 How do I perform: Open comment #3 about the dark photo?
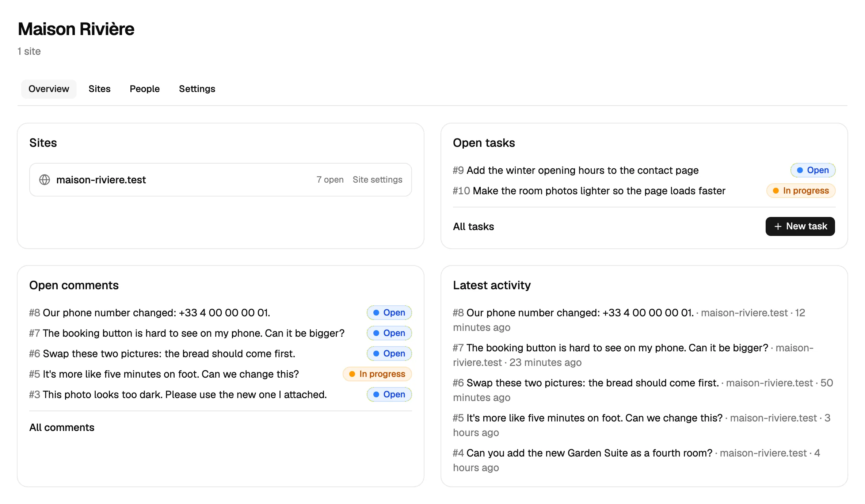point(178,394)
